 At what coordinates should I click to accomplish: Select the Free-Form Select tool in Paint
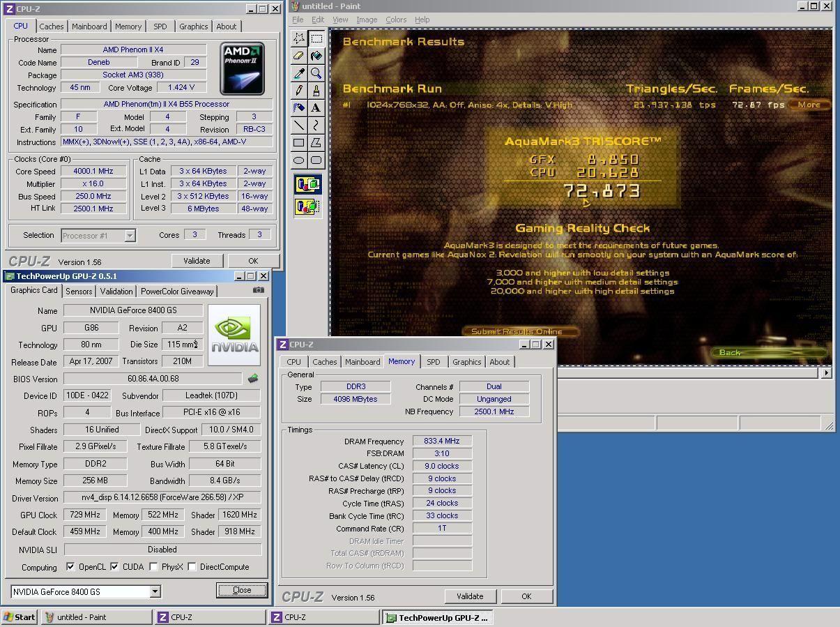coord(298,38)
